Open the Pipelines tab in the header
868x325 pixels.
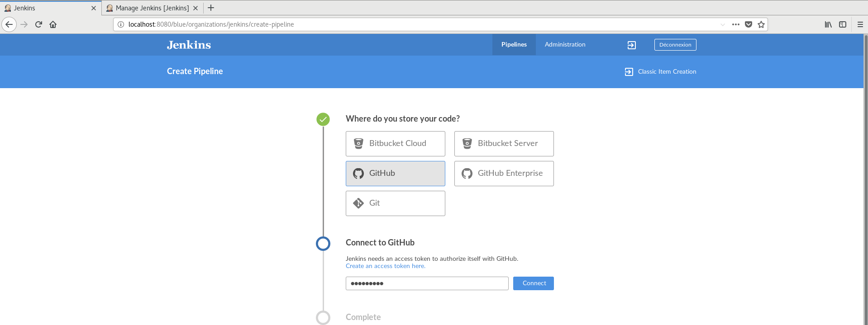pos(514,44)
